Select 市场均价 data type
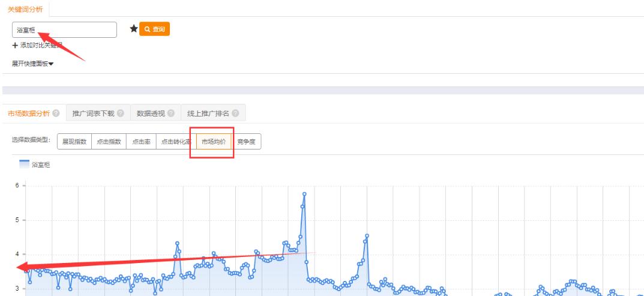Viewport: 644px width, 296px height. (214, 142)
